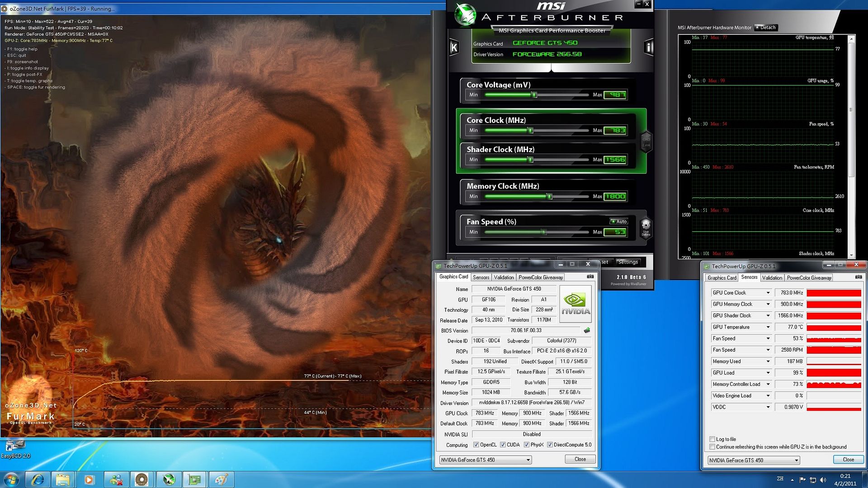This screenshot has height=488, width=868.
Task: Click Close in Sensors GPU-Z window
Action: [x=849, y=460]
